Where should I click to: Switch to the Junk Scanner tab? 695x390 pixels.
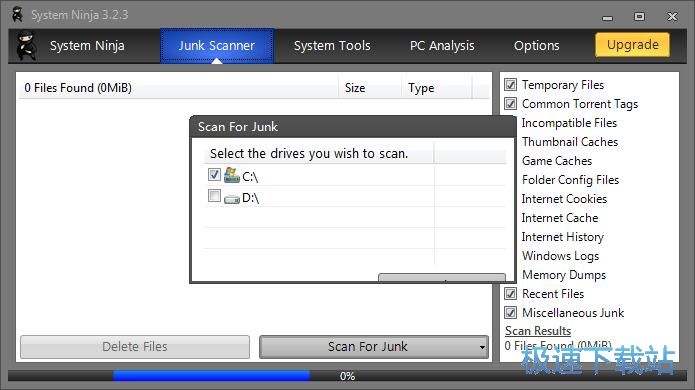click(x=217, y=46)
